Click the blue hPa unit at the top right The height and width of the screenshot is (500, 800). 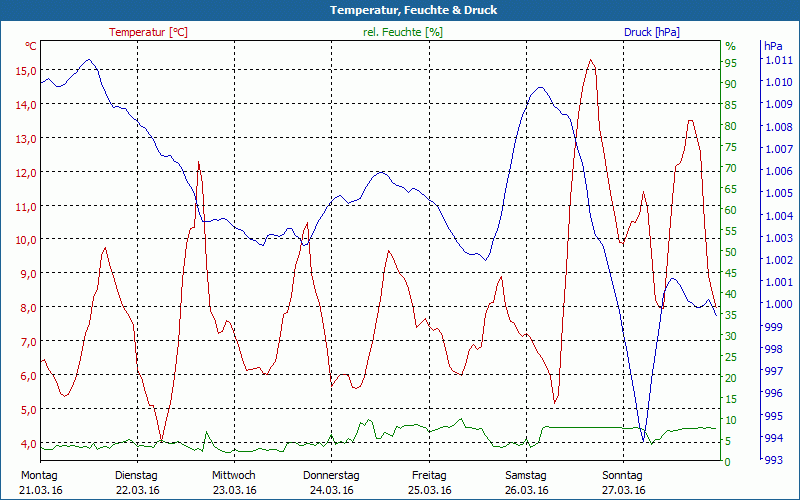tap(772, 46)
